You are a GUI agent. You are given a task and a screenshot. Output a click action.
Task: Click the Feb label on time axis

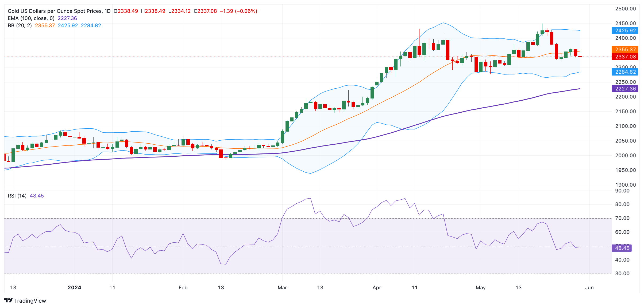click(x=183, y=287)
